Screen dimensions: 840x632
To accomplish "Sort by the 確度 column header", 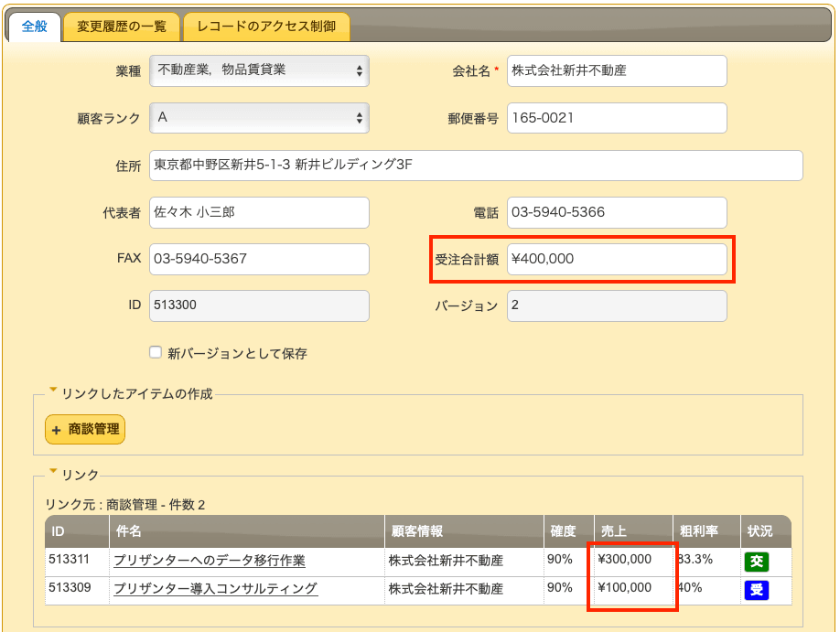I will [x=569, y=531].
